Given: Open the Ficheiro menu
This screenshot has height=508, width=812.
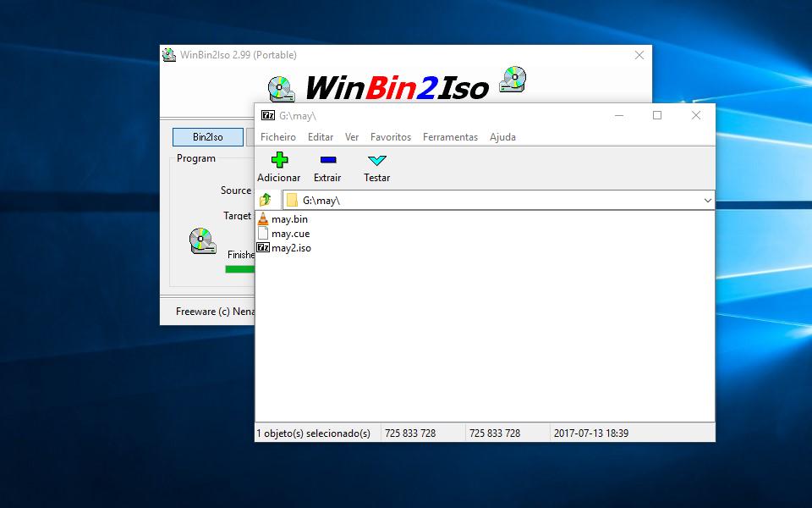Looking at the screenshot, I should coord(278,136).
